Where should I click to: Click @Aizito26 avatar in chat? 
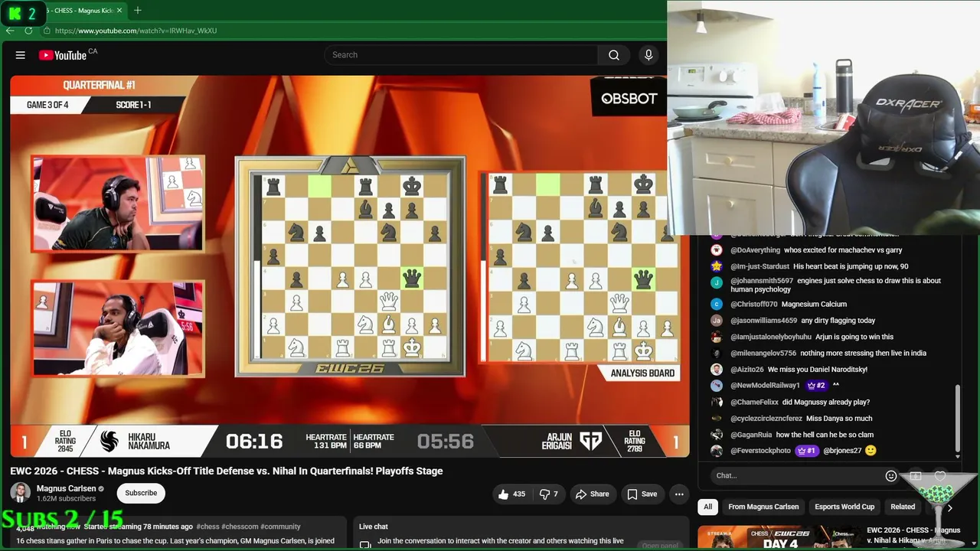(x=717, y=370)
